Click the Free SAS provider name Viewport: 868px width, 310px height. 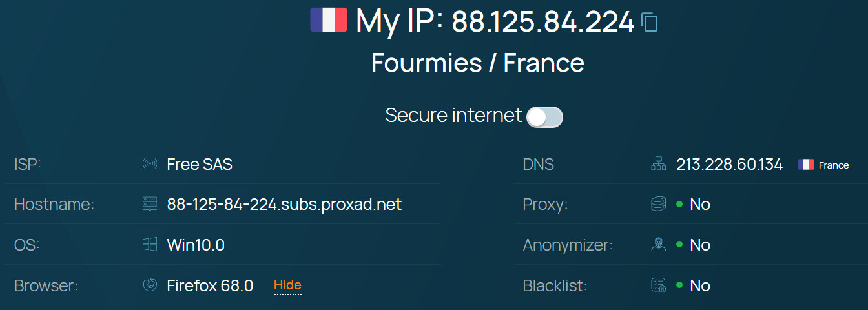tap(200, 164)
